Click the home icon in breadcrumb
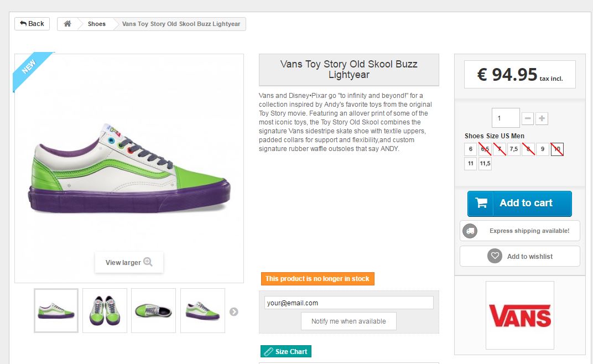The height and width of the screenshot is (364, 593). coord(67,24)
